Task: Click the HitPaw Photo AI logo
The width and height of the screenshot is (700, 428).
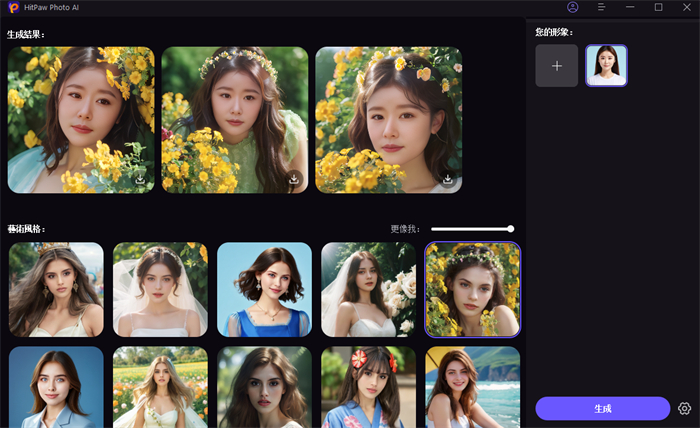Action: [13, 7]
